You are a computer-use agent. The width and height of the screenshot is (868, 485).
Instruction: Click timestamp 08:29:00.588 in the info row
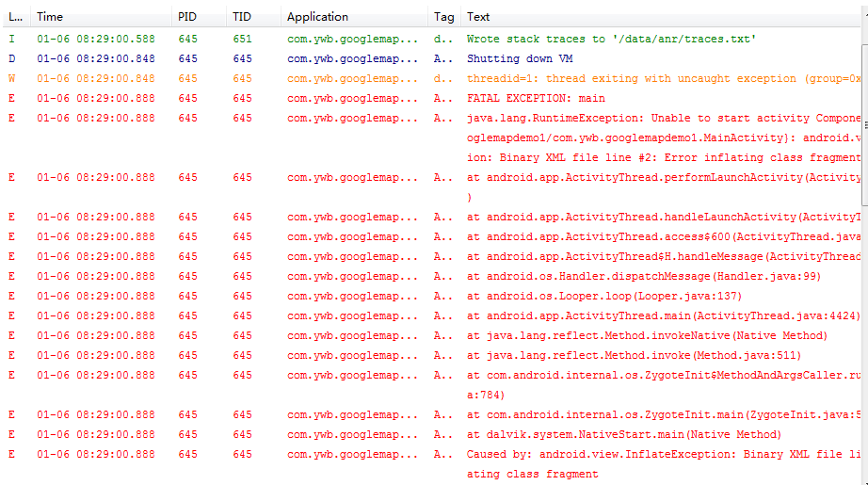tap(96, 39)
